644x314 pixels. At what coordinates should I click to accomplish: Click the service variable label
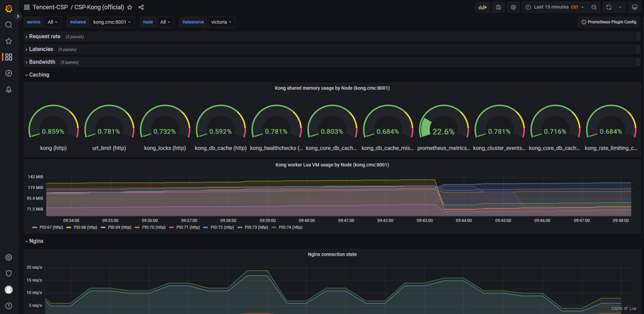[33, 22]
